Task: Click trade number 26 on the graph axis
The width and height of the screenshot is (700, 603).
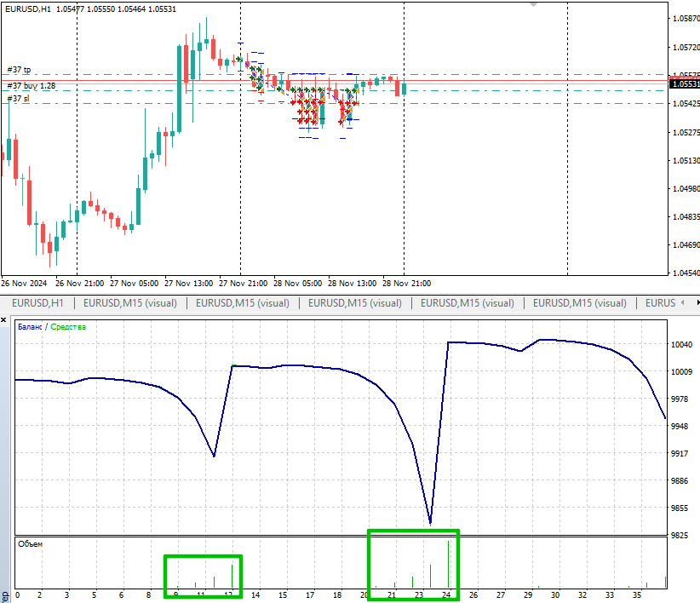Action: (x=473, y=595)
